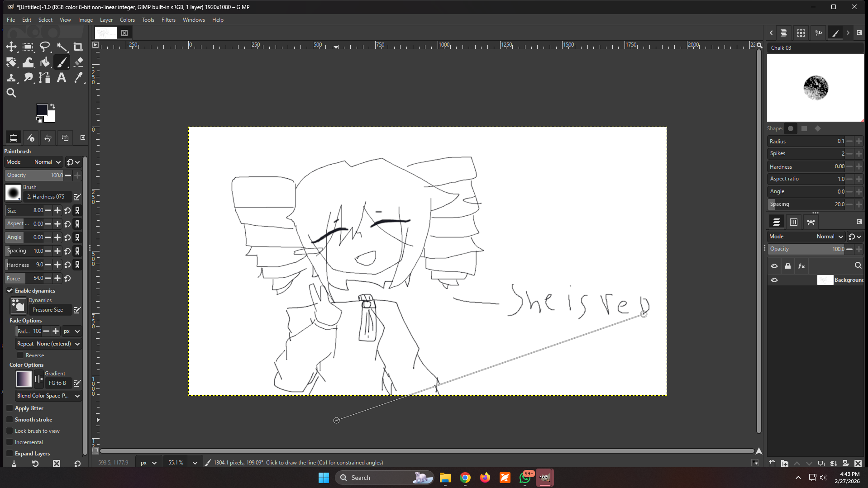Screen dimensions: 868x488
Task: Select the Clone stamp tool
Action: point(11,78)
